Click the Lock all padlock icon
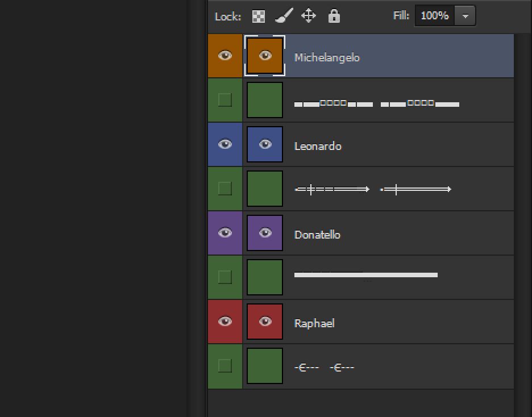Viewport: 532px width, 417px height. click(x=334, y=16)
